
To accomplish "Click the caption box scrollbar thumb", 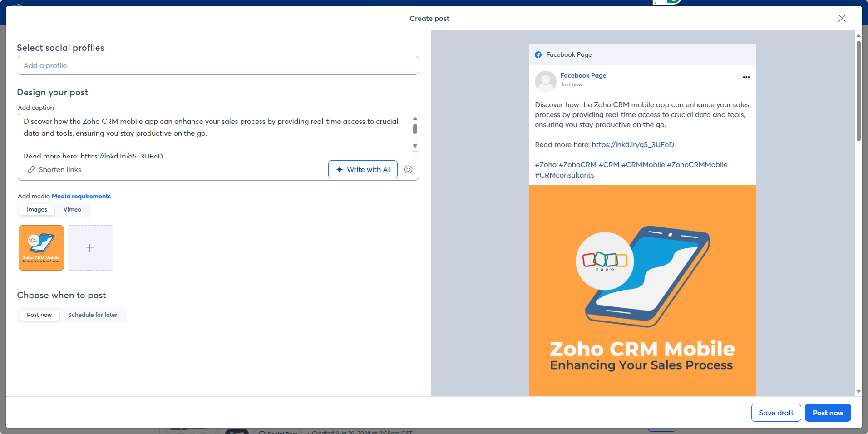I will click(415, 129).
